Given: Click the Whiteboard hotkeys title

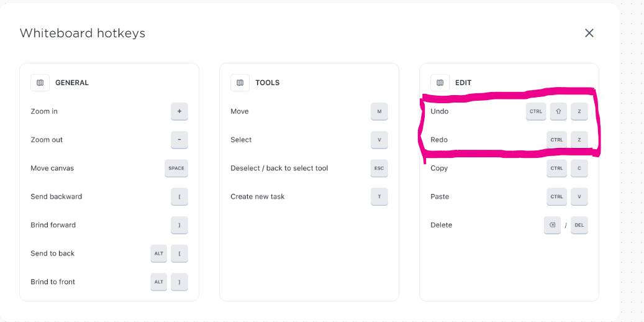Looking at the screenshot, I should pyautogui.click(x=83, y=33).
